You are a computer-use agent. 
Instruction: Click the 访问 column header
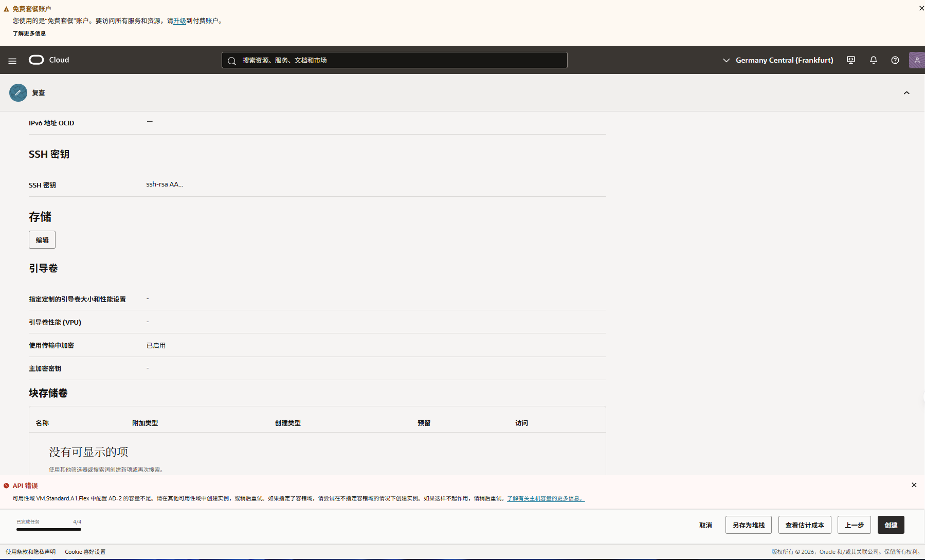click(521, 423)
